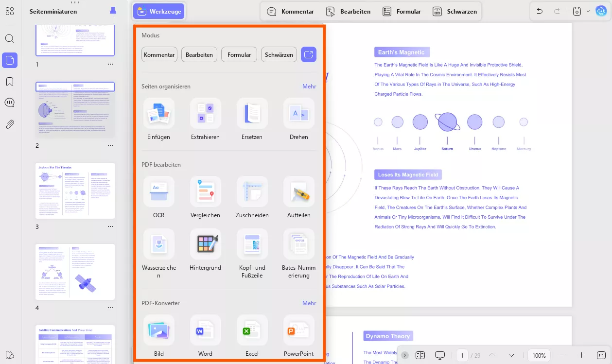
Task: Open the bookmarks sidebar icon
Action: pyautogui.click(x=10, y=81)
